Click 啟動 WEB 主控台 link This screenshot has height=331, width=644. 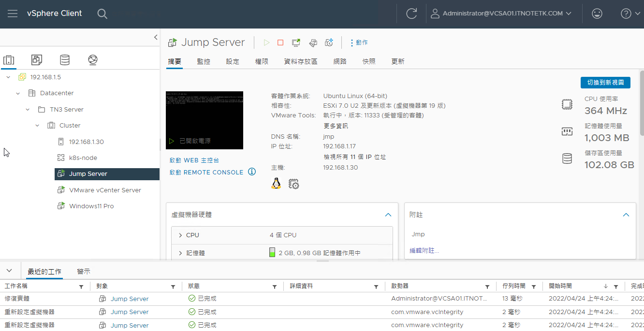(194, 160)
